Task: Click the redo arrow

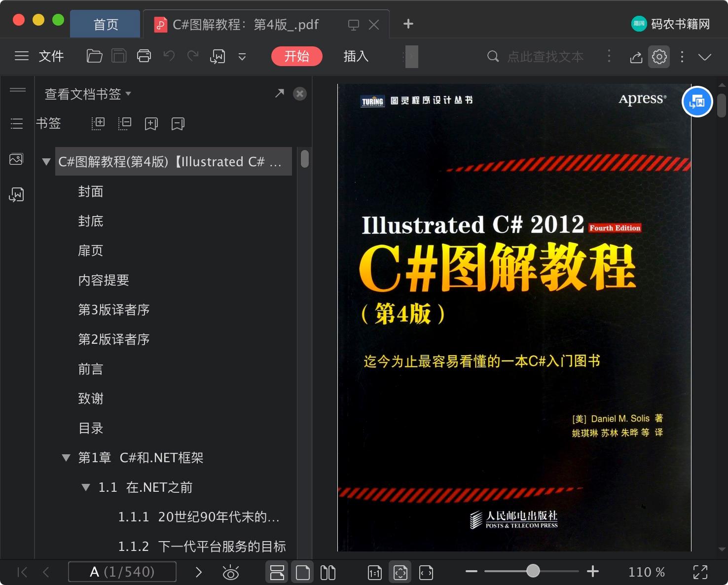Action: [193, 56]
